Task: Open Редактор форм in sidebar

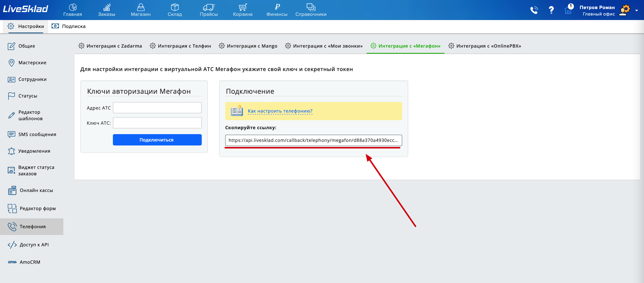Action: (x=32, y=209)
